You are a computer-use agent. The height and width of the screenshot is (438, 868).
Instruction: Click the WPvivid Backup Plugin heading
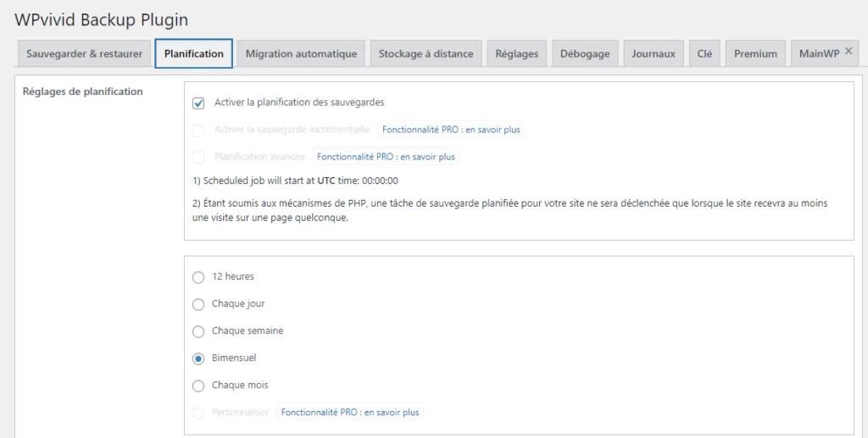click(102, 20)
